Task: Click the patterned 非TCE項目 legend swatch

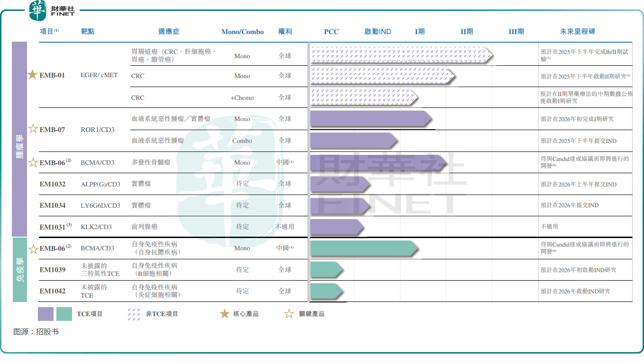Action: (x=134, y=314)
